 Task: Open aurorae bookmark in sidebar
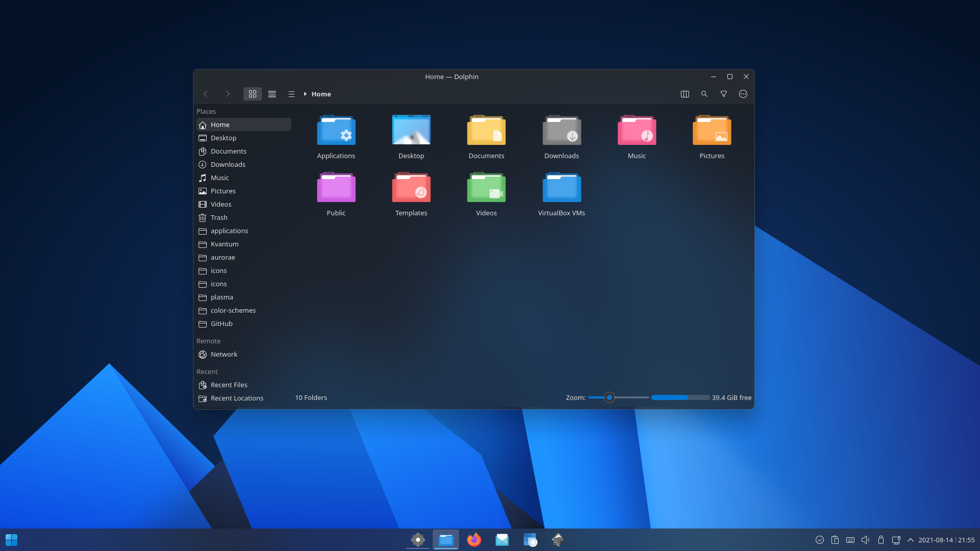click(244, 257)
